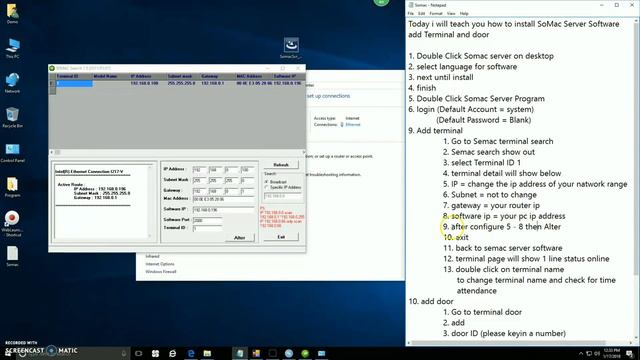
Task: Click the Software IP field
Action: [223, 209]
